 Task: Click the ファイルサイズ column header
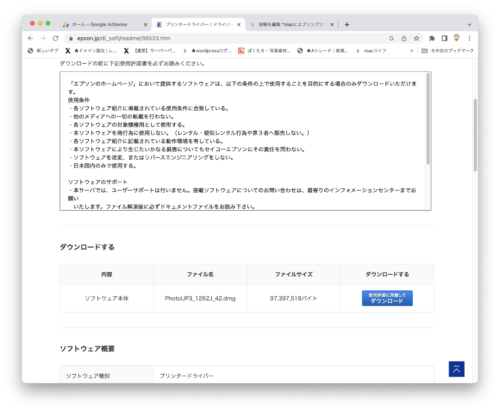point(294,274)
